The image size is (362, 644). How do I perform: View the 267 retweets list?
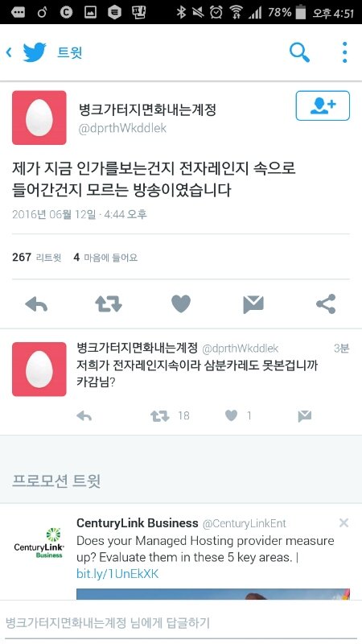(36, 258)
